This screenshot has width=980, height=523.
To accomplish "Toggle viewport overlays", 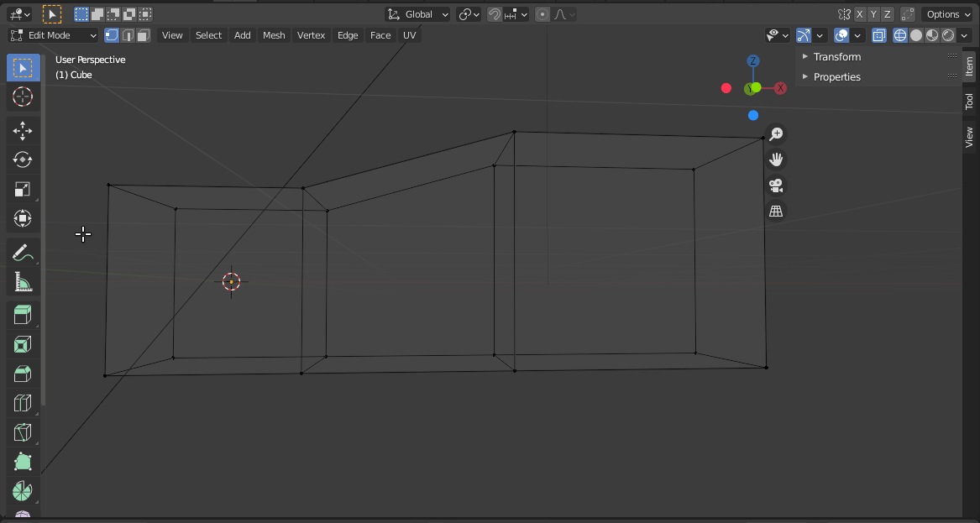I will click(x=841, y=35).
